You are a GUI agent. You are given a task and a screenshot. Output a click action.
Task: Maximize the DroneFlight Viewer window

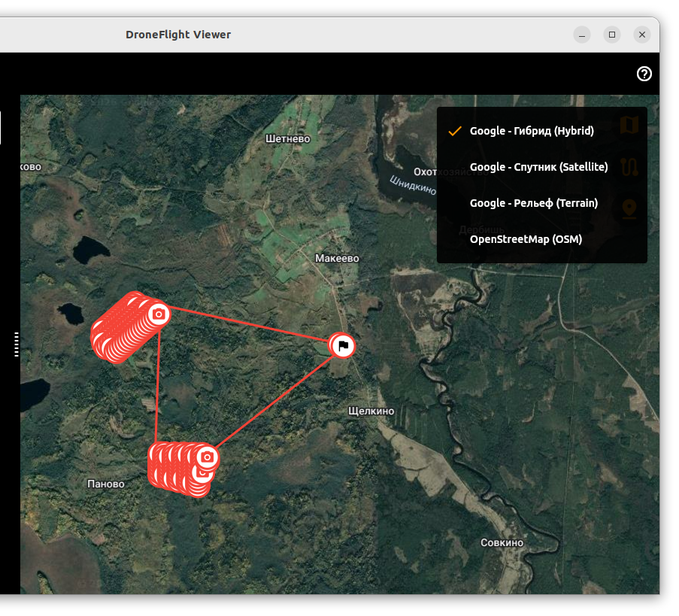612,35
